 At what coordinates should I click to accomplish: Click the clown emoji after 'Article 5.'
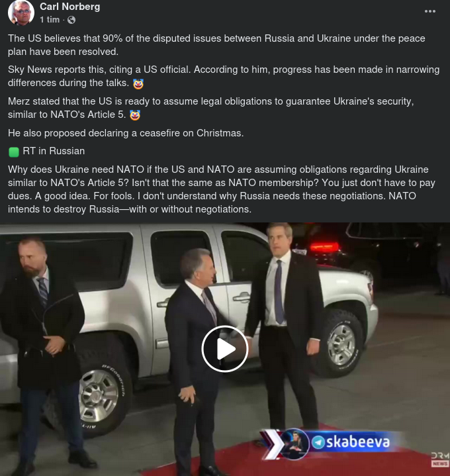point(135,115)
